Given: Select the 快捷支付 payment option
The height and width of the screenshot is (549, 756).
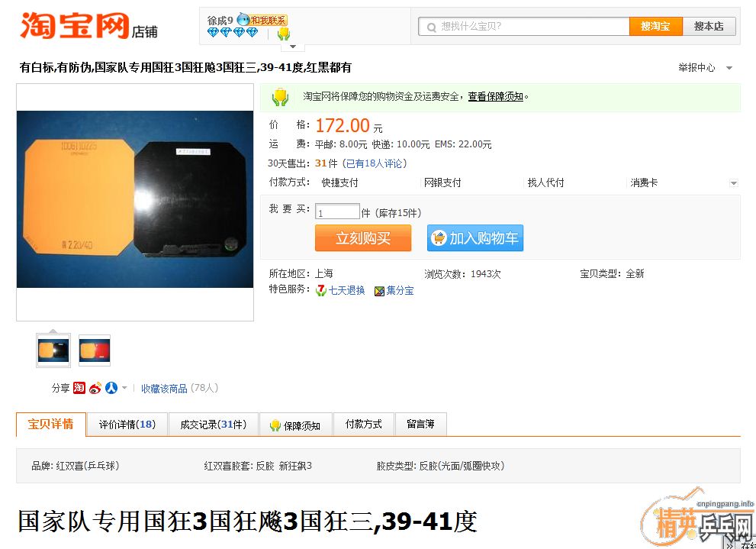Looking at the screenshot, I should point(339,182).
